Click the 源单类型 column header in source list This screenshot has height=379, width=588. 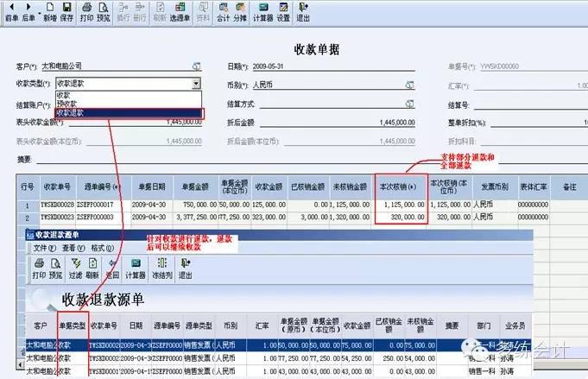click(x=199, y=325)
